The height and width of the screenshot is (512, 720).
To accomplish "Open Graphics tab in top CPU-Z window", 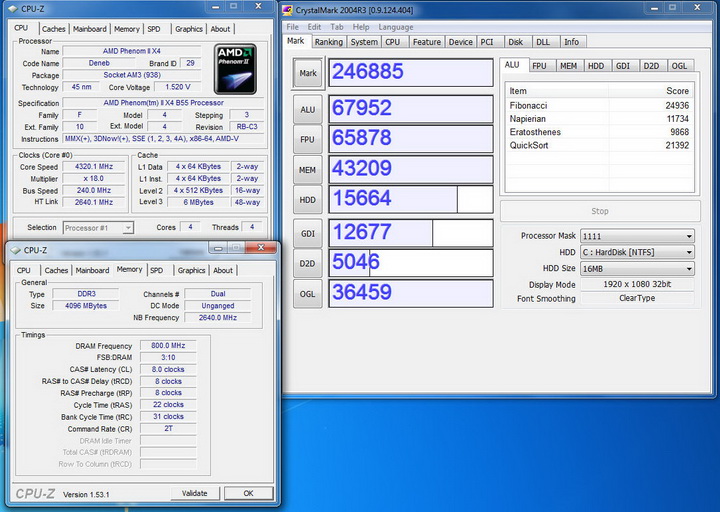I will 189,29.
